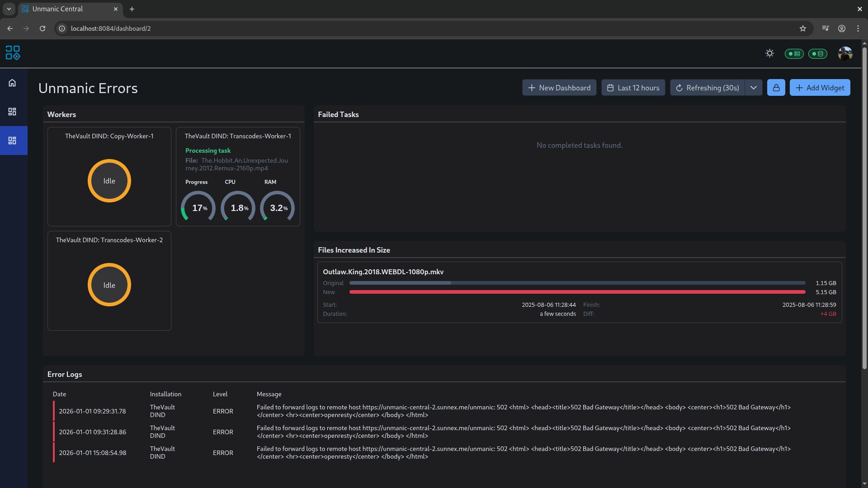Screen dimensions: 868x488
Task: Click the Unmanic Central logo
Action: pyautogui.click(x=13, y=53)
